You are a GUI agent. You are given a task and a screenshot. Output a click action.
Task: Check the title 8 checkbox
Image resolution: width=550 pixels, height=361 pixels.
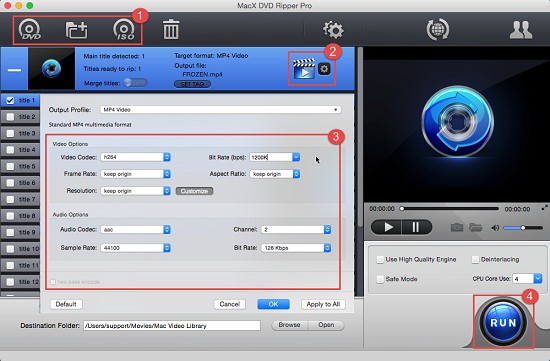point(10,216)
